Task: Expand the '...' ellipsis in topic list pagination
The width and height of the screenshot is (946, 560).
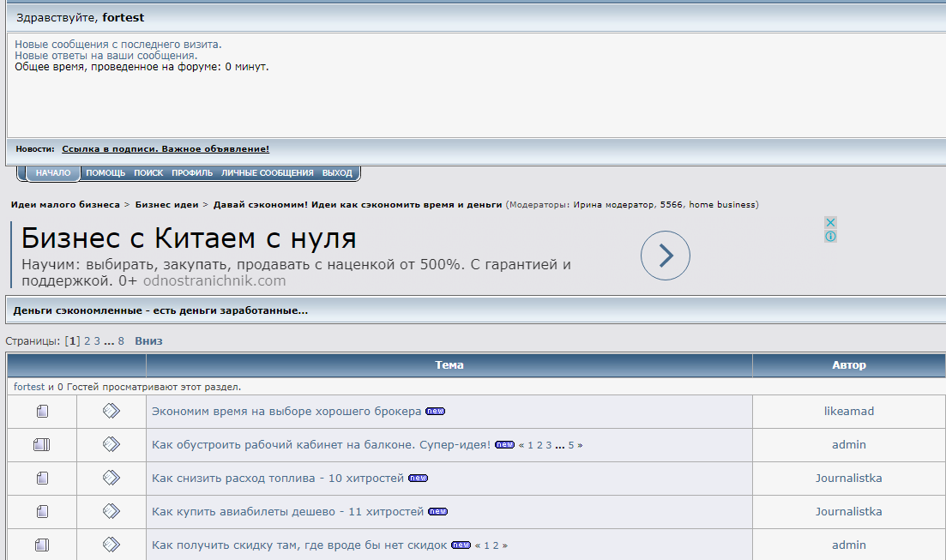Action: coord(109,341)
